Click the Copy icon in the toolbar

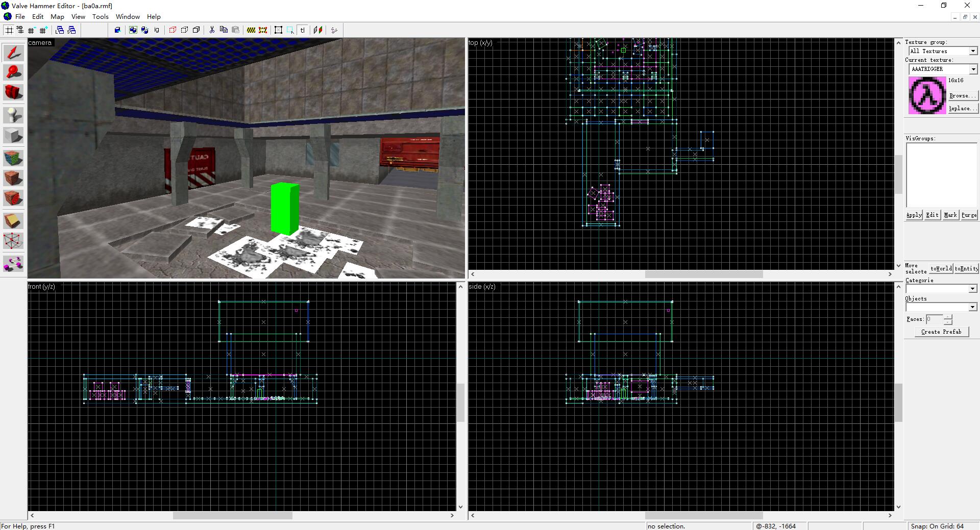(224, 30)
